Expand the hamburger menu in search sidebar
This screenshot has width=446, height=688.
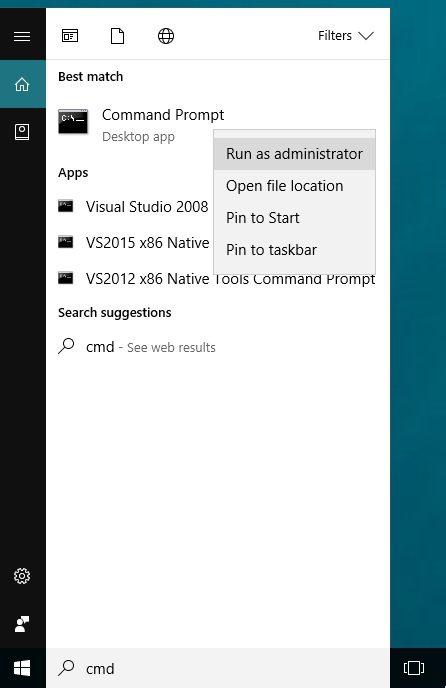coord(22,36)
